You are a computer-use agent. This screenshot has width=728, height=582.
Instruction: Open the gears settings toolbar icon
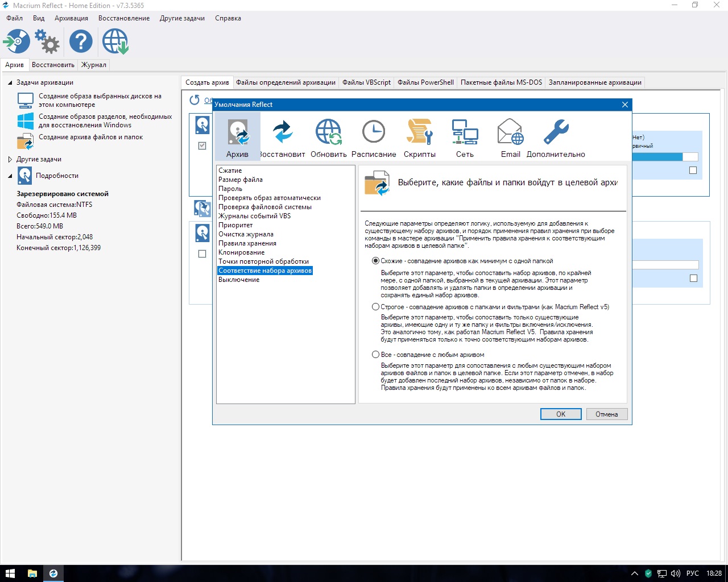point(47,41)
